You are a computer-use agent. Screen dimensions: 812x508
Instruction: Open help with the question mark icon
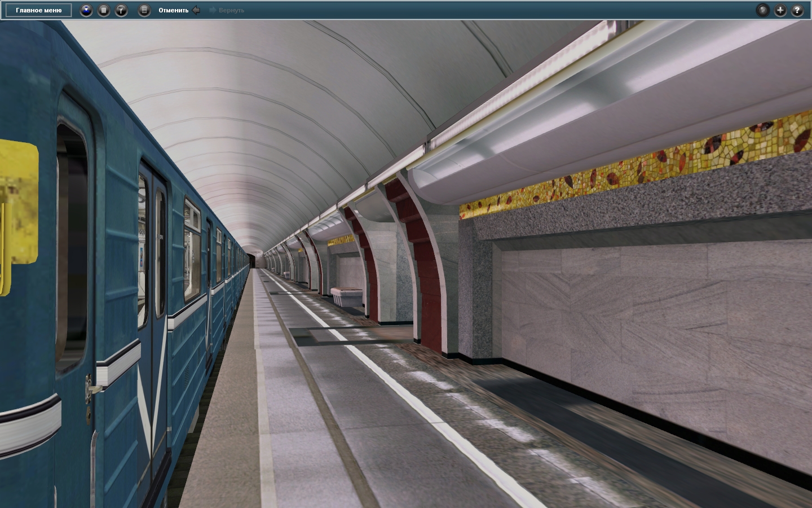(x=797, y=10)
